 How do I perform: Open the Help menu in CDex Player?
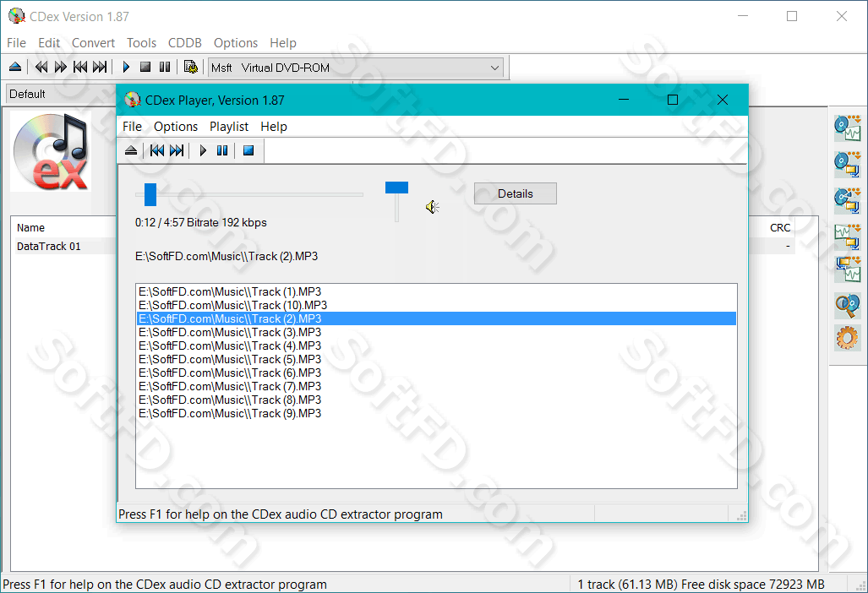pyautogui.click(x=274, y=127)
